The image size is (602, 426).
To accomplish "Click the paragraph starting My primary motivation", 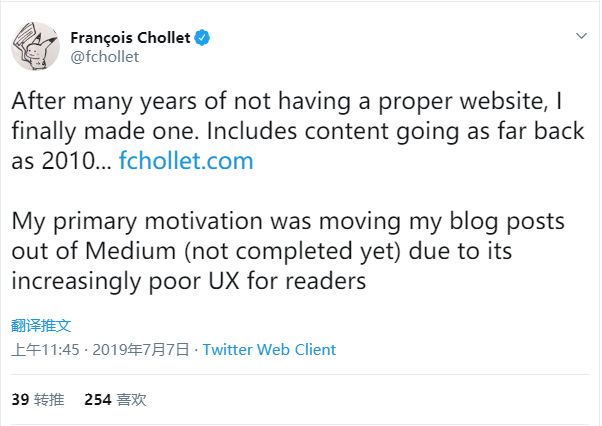I will 288,251.
